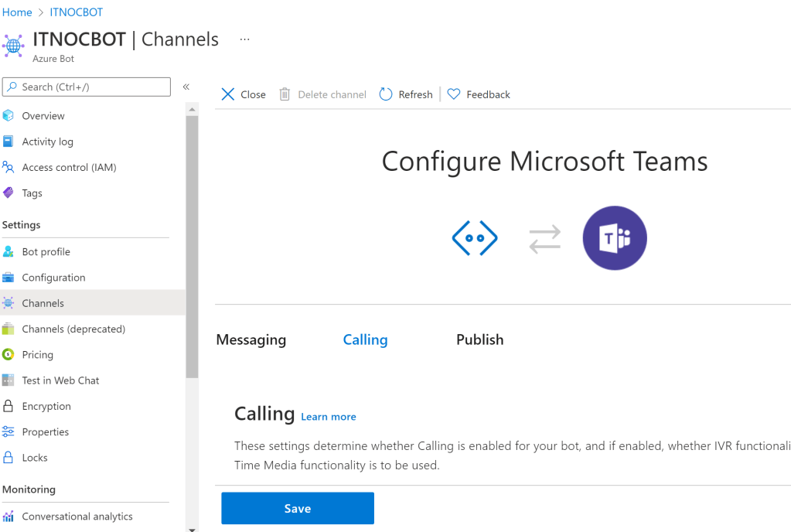This screenshot has height=532, width=791.
Task: Switch to the Publish tab
Action: tap(479, 339)
